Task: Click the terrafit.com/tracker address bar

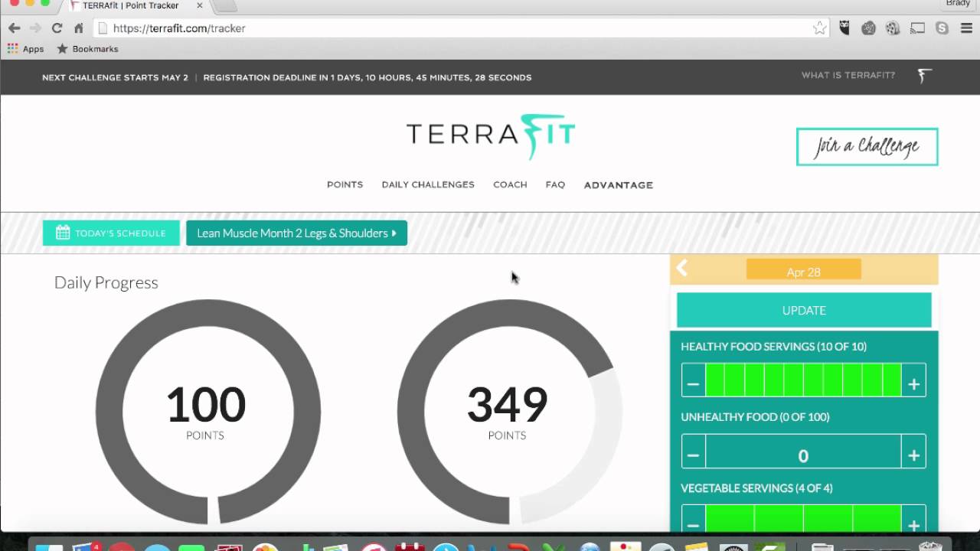Action: [x=459, y=28]
